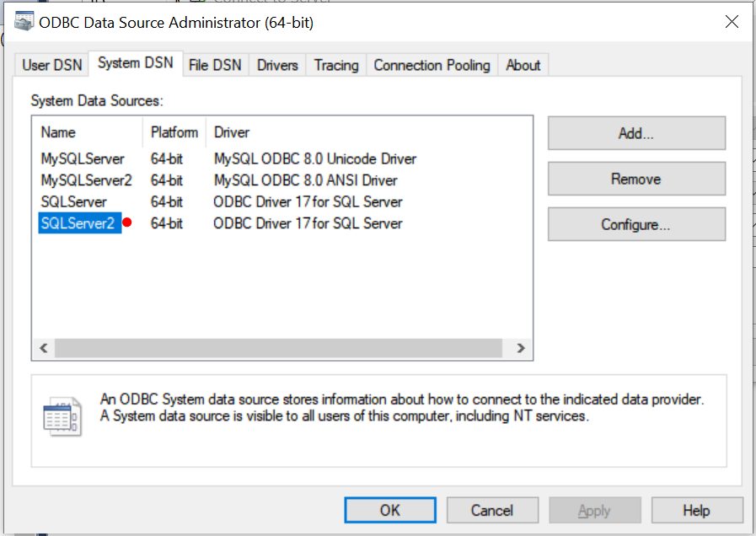
Task: Click the Platform column header
Action: 174,132
